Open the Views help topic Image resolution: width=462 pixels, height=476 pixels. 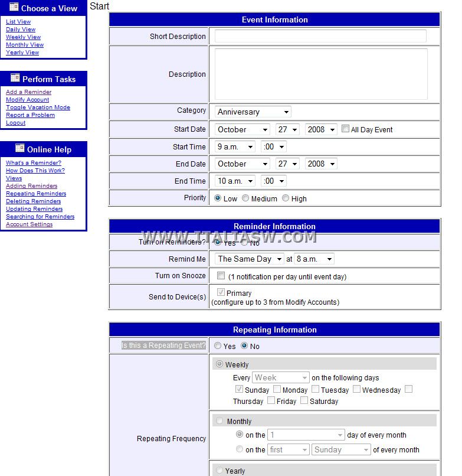pos(14,178)
